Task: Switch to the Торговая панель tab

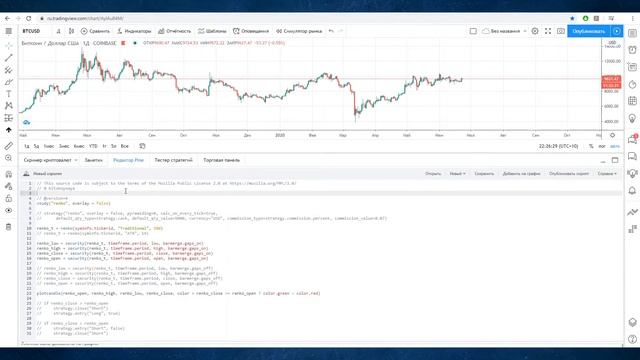Action: click(x=222, y=160)
